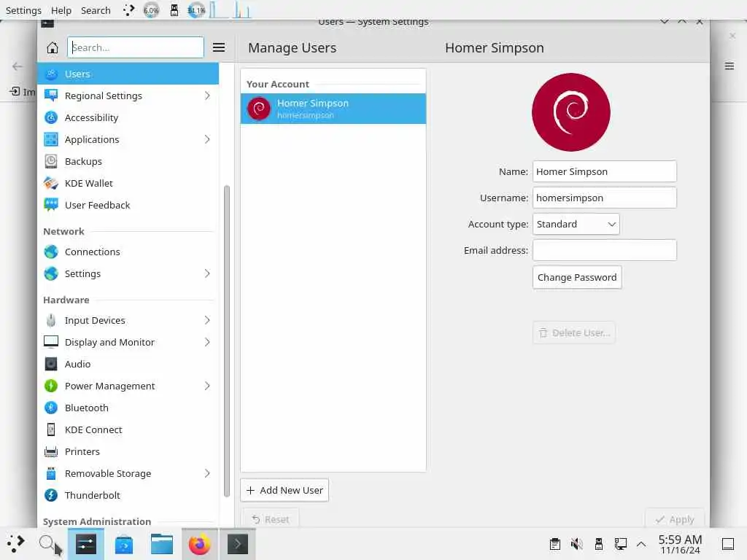
Task: Expand the Applications chevron
Action: pos(207,139)
